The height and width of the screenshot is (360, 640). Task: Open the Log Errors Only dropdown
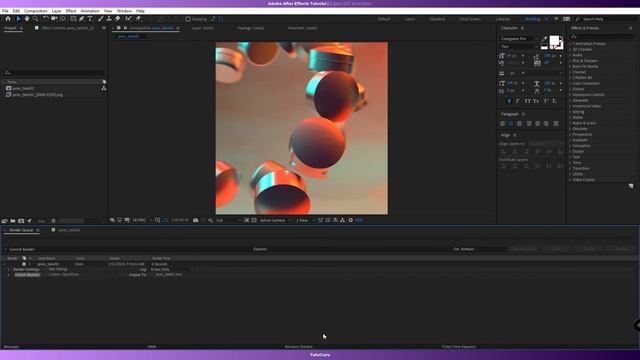pyautogui.click(x=171, y=269)
